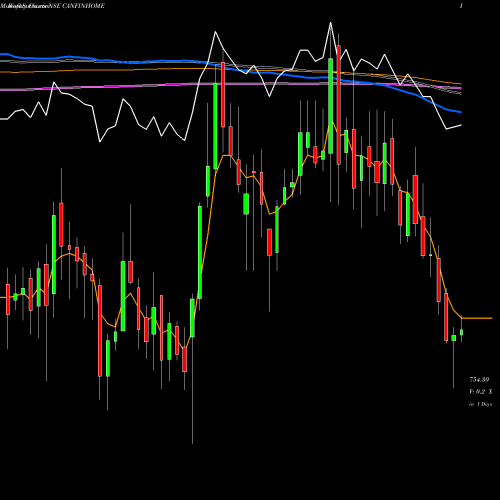Click the price value '754.39'

[479, 379]
